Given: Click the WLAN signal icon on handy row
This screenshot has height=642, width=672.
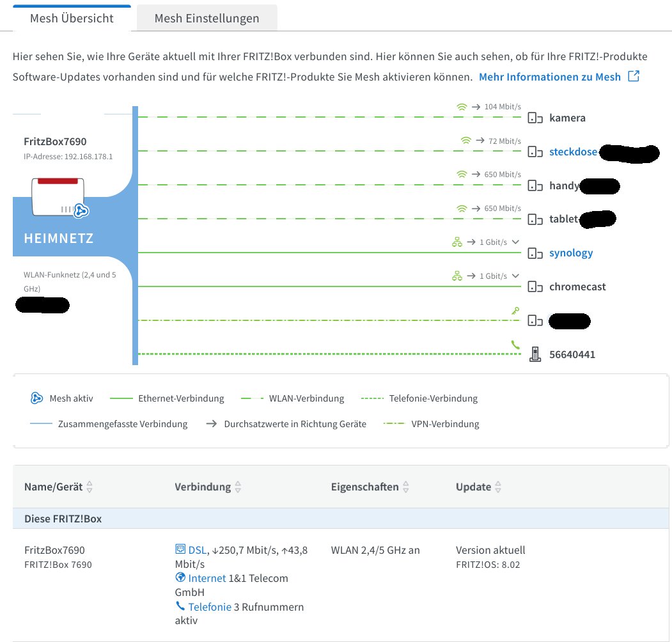Looking at the screenshot, I should point(462,174).
